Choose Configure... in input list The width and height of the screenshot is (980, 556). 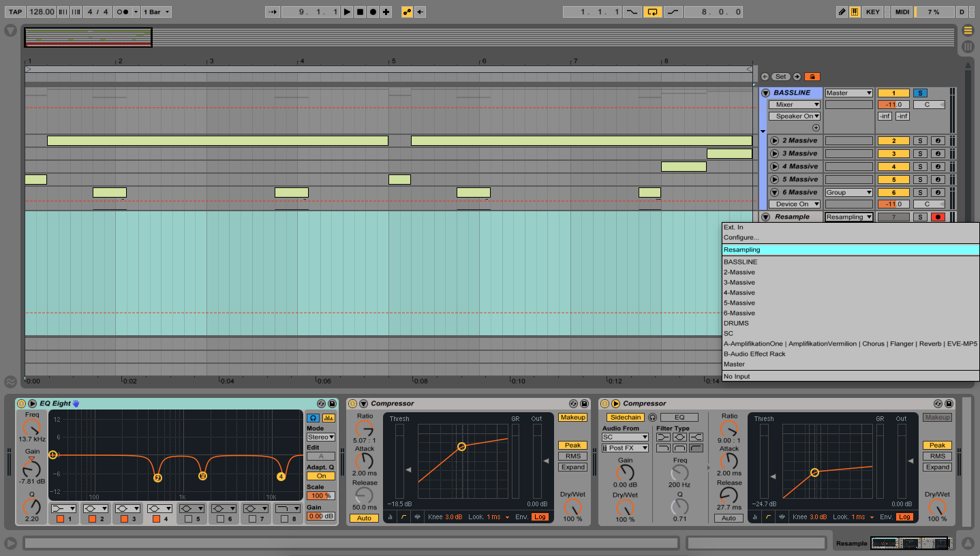click(851, 237)
